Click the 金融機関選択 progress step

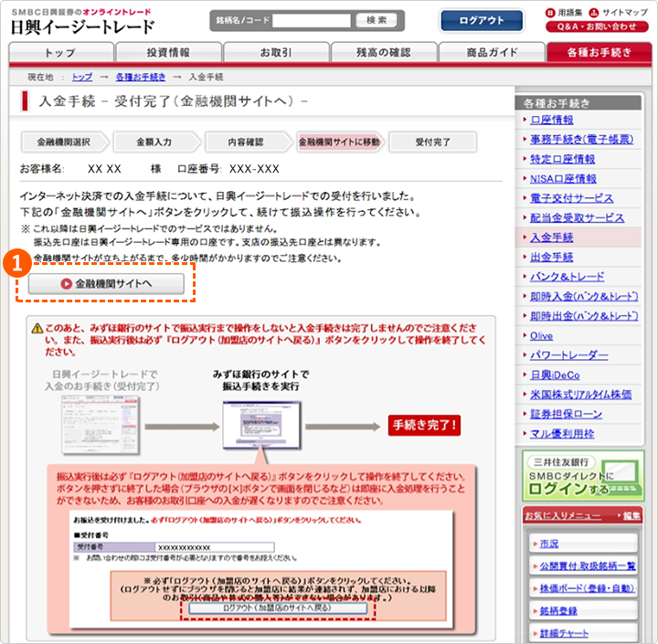click(x=64, y=143)
